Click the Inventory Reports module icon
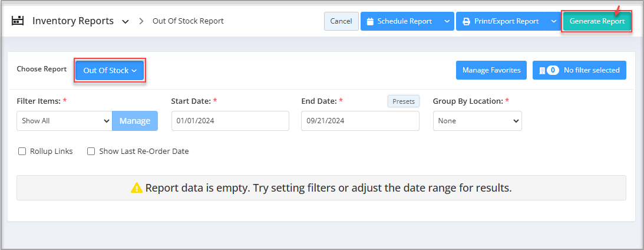This screenshot has height=250, width=644. pyautogui.click(x=18, y=21)
